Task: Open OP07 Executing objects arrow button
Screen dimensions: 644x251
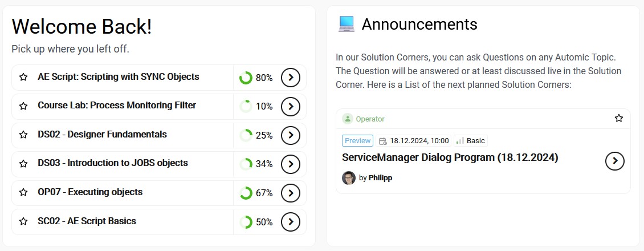Action: [x=291, y=193]
